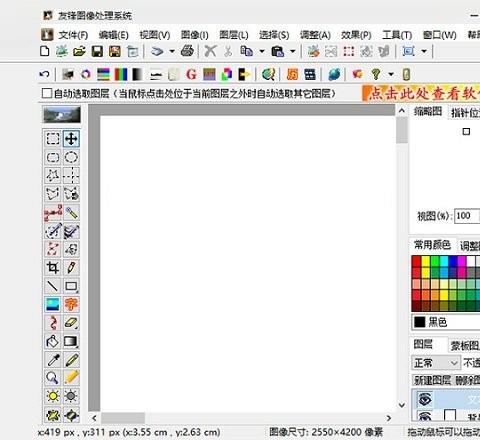Select the Crop tool

click(53, 267)
